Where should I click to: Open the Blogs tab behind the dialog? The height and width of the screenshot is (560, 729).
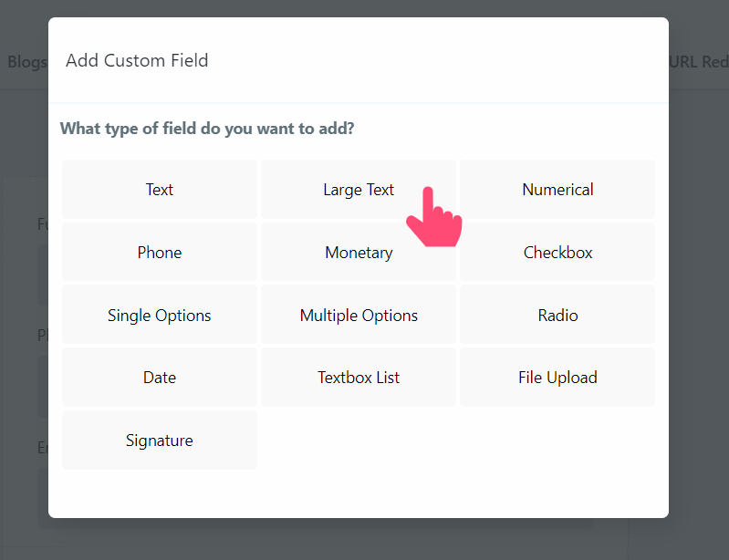(27, 62)
